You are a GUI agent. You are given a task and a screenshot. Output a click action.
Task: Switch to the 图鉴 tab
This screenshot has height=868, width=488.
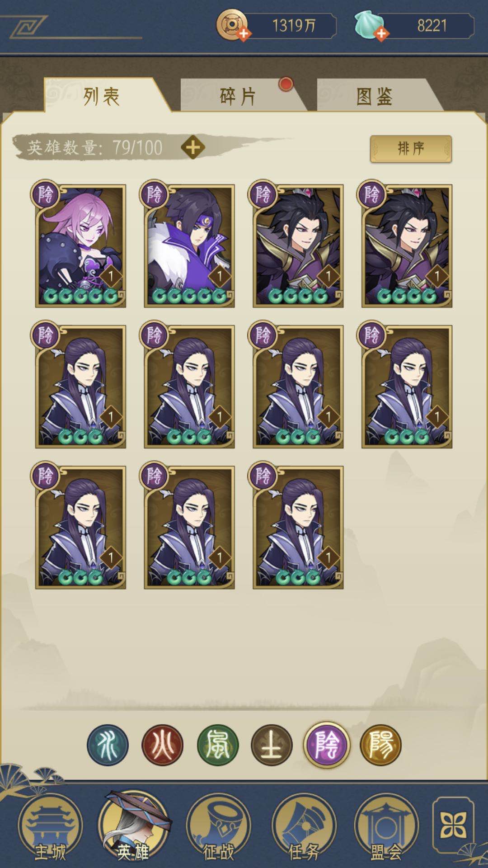click(375, 95)
